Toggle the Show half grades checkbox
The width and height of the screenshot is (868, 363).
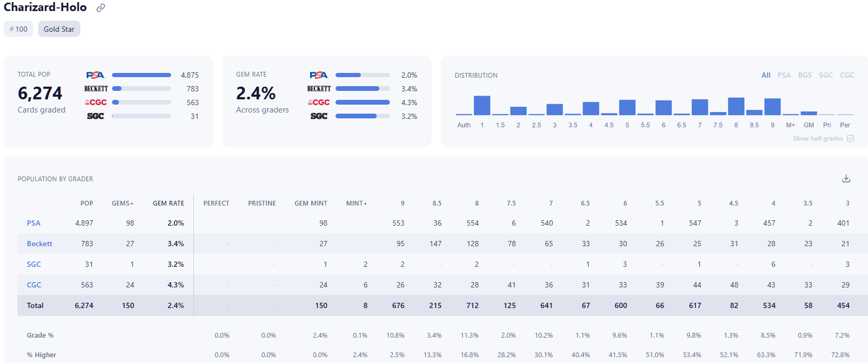851,138
